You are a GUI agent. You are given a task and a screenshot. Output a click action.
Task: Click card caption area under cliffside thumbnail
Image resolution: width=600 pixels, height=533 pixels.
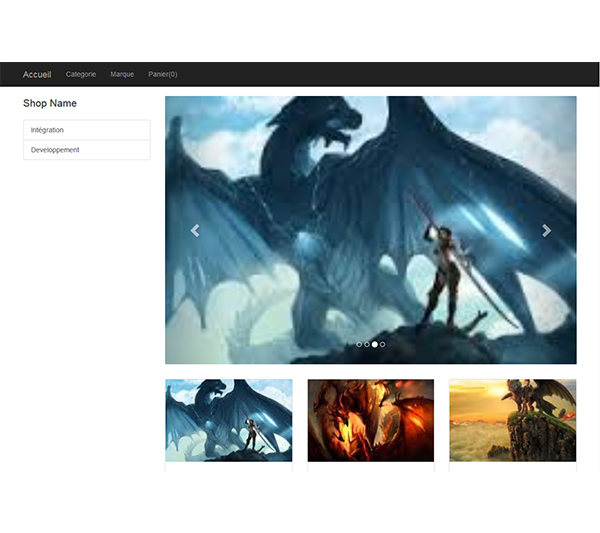(512, 466)
